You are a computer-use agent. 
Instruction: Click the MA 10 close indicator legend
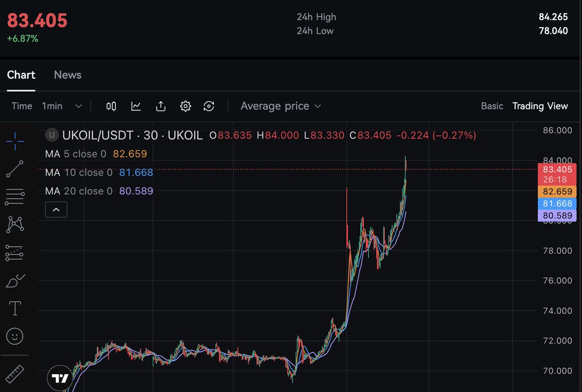[99, 172]
